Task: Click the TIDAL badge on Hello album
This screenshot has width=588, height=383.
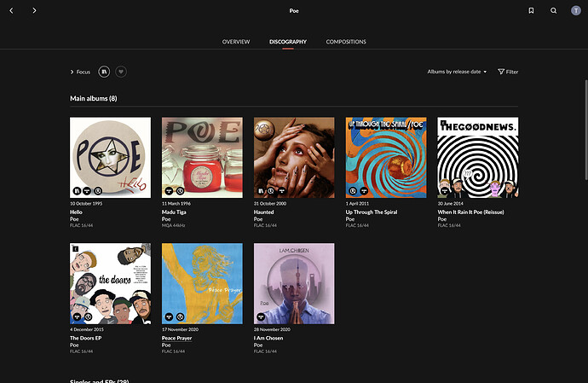Action: pyautogui.click(x=87, y=191)
